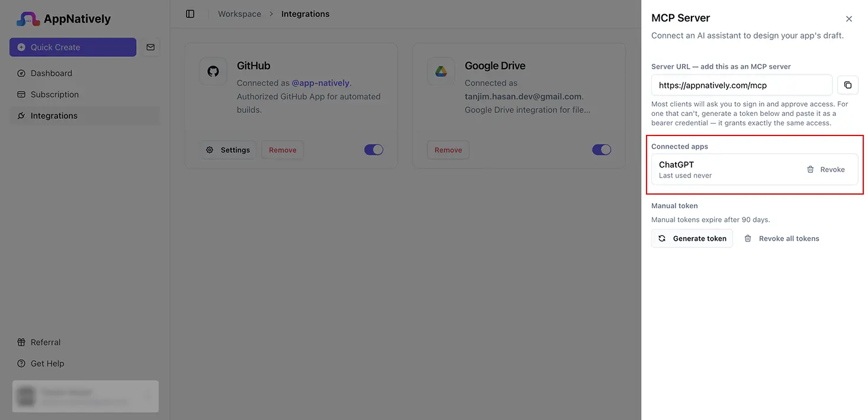Screen dimensions: 868x420
Task: Toggle the Google Drive integration switch
Action: [x=602, y=150]
